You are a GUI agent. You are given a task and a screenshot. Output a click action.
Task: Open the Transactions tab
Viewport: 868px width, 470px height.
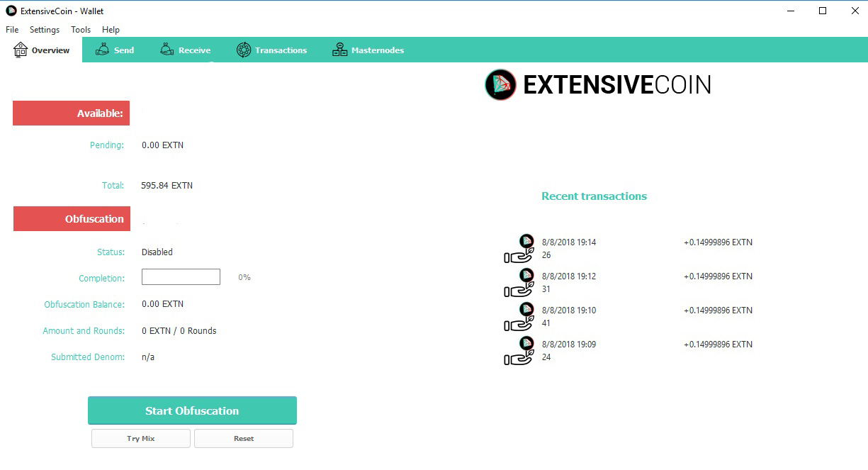tap(271, 50)
